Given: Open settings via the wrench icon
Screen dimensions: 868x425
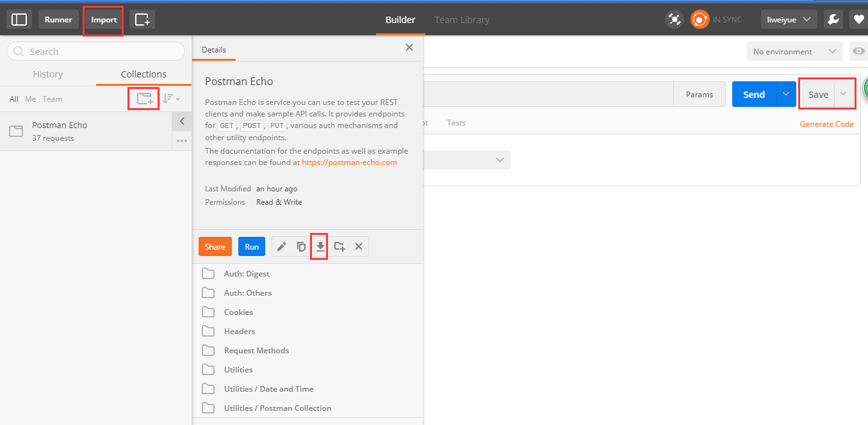Looking at the screenshot, I should [833, 20].
